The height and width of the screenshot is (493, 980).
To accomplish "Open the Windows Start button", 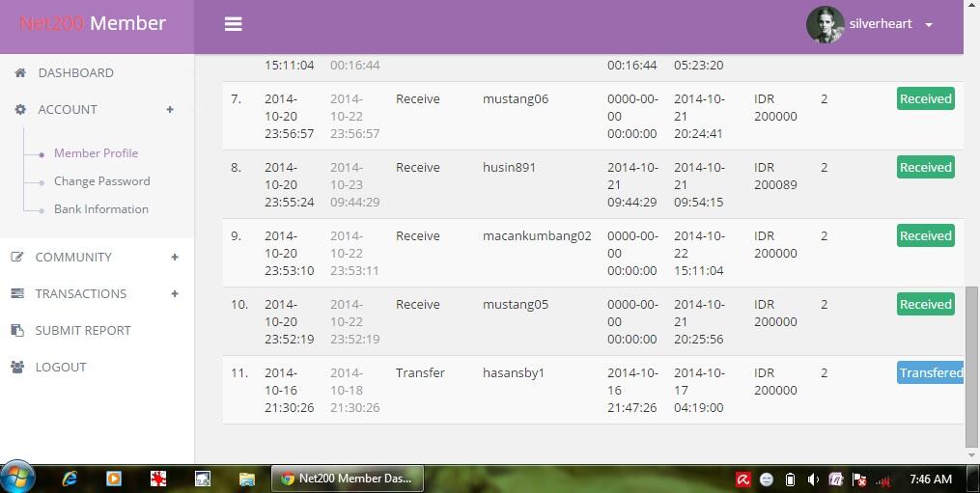I will point(17,479).
